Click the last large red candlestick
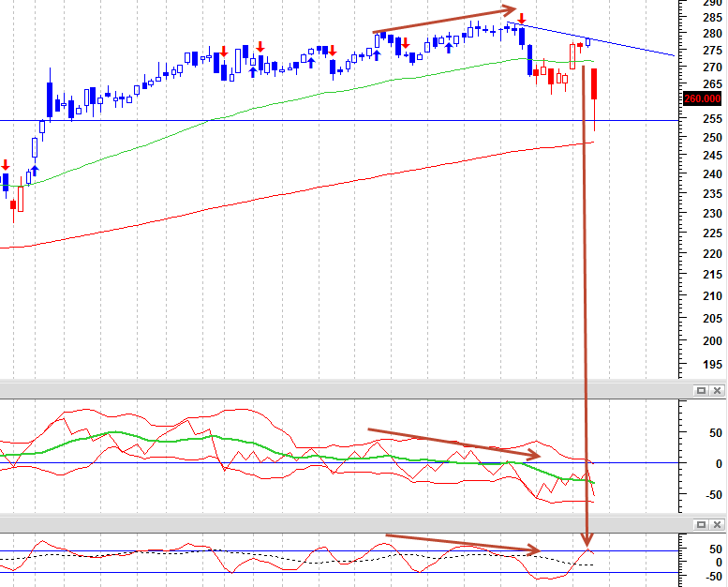Viewport: 728px width, 587px height. click(594, 83)
